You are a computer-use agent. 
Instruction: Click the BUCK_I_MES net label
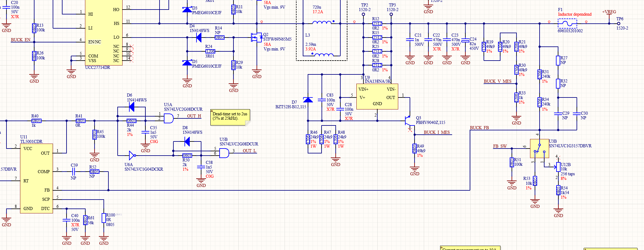pyautogui.click(x=437, y=133)
